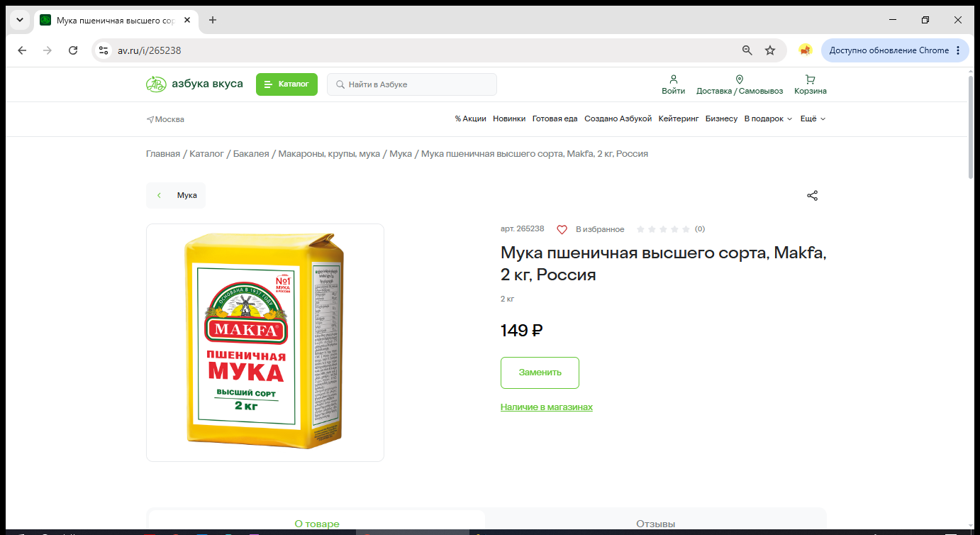Switch to the О товаре tab

317,523
